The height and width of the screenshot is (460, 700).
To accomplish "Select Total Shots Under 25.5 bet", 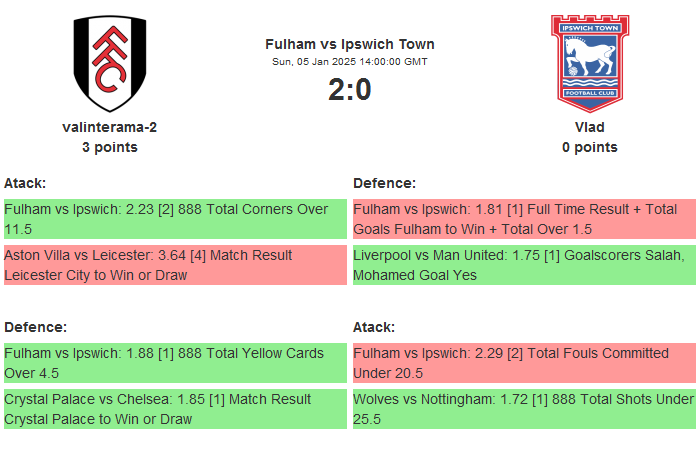I will (x=524, y=409).
